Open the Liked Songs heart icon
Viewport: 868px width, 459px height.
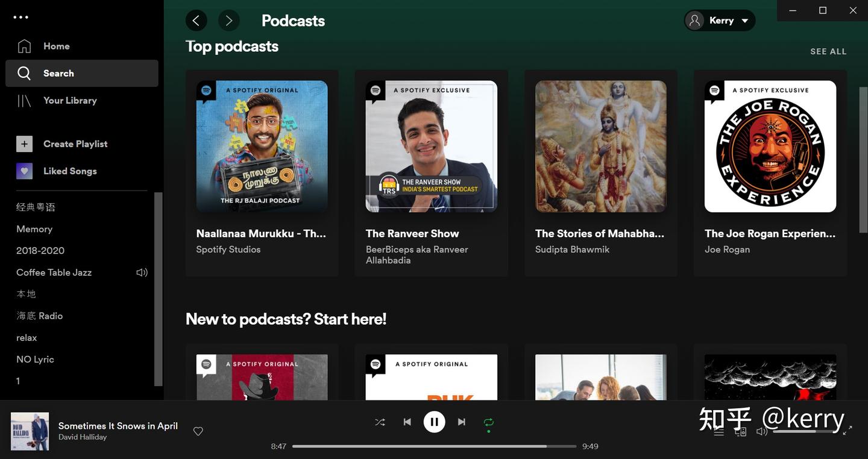(x=24, y=169)
